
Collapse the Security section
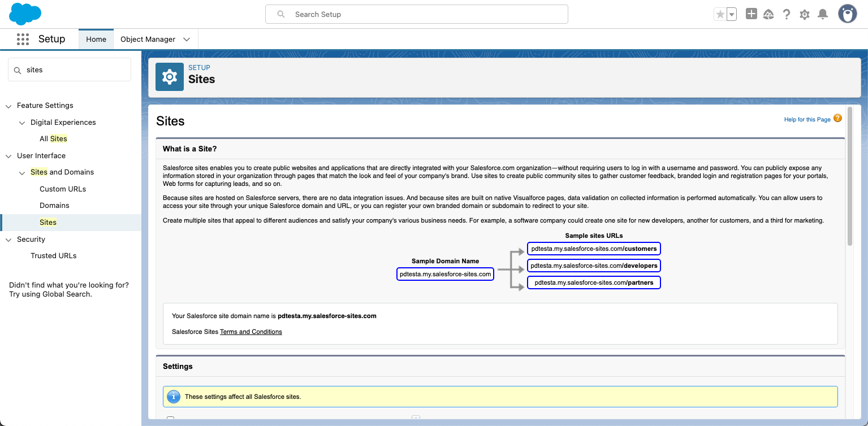8,240
